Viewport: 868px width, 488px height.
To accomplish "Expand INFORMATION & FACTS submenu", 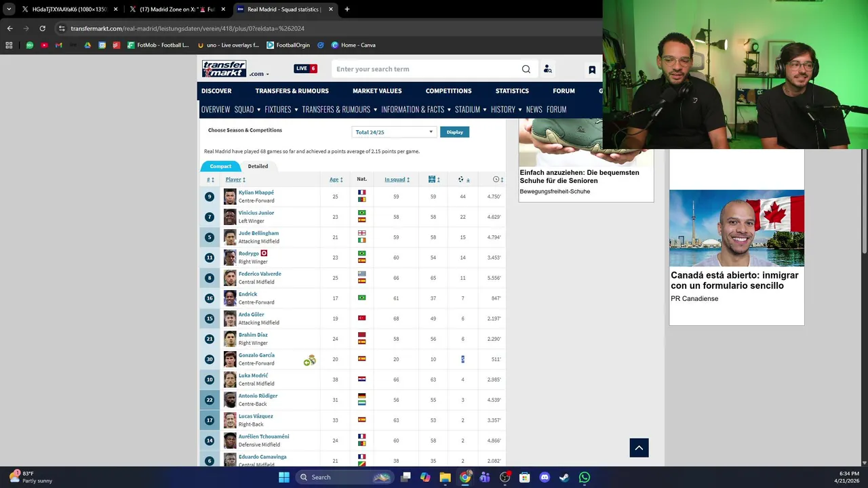I will pyautogui.click(x=449, y=110).
